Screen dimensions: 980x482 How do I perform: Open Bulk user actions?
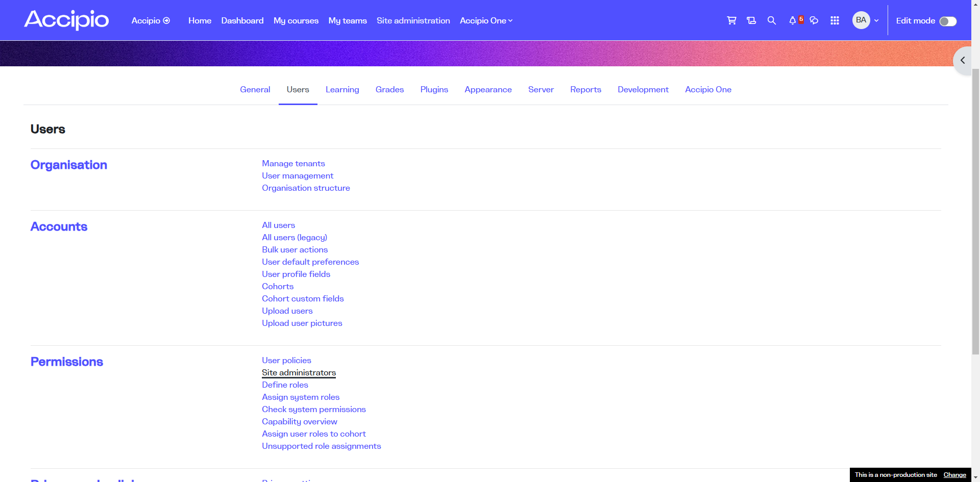[295, 249]
